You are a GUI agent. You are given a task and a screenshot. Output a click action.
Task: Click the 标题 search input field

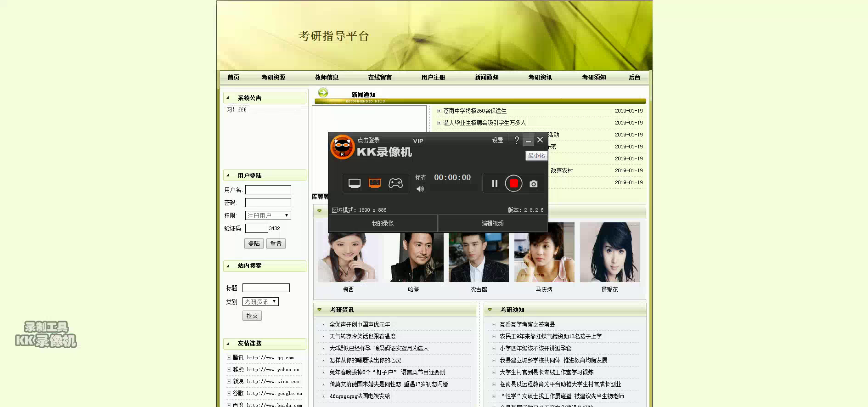[x=266, y=288]
